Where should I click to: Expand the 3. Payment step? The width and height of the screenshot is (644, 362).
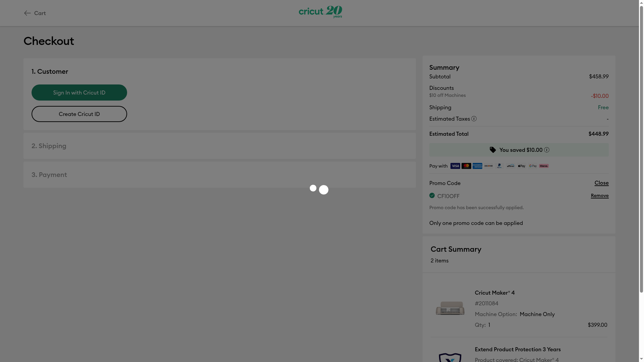coord(220,175)
